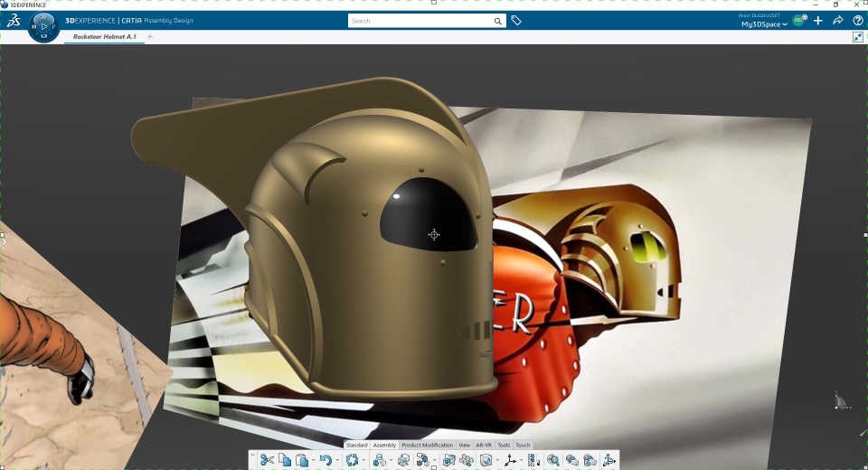Click the plus add icon in top bar
This screenshot has height=470, width=868.
818,21
